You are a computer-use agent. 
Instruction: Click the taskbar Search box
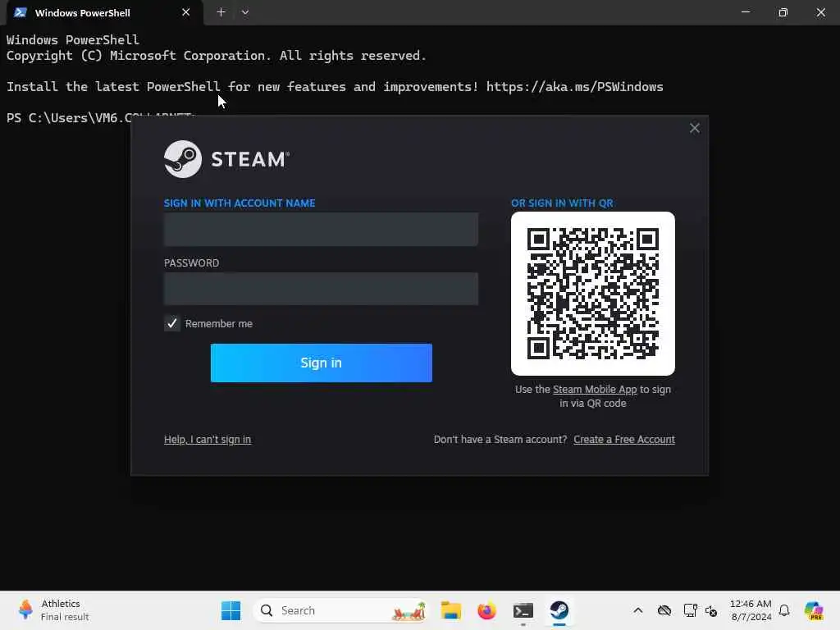(x=340, y=610)
